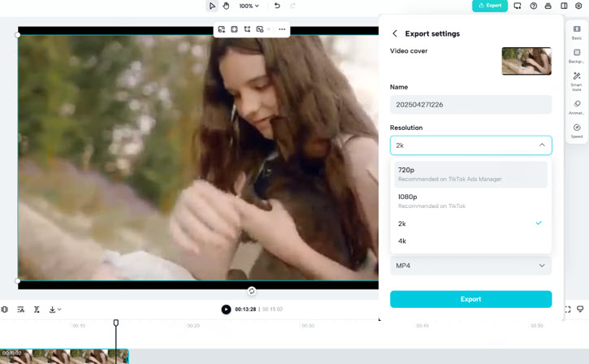Click the wide Export button in the panel

(x=470, y=299)
